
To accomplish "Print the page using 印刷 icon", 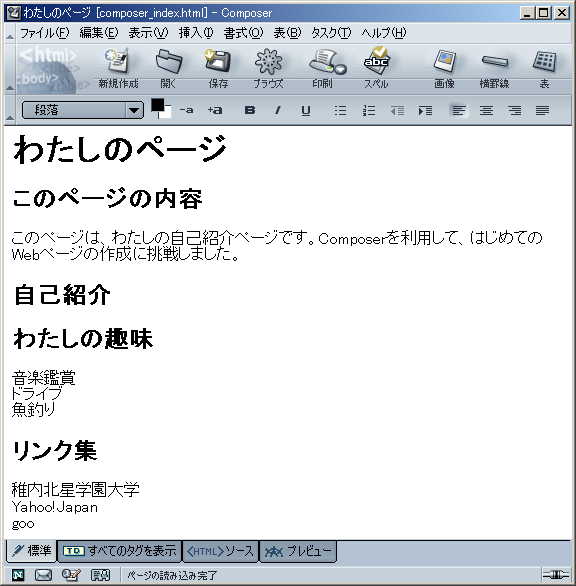I will [x=323, y=68].
